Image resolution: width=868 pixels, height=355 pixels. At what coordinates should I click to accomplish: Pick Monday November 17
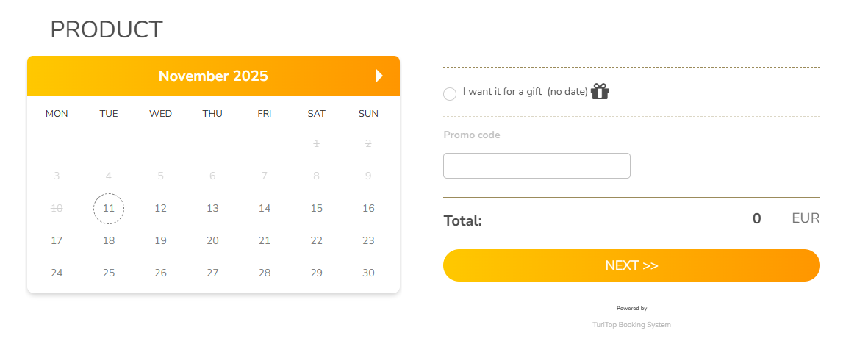coord(57,240)
